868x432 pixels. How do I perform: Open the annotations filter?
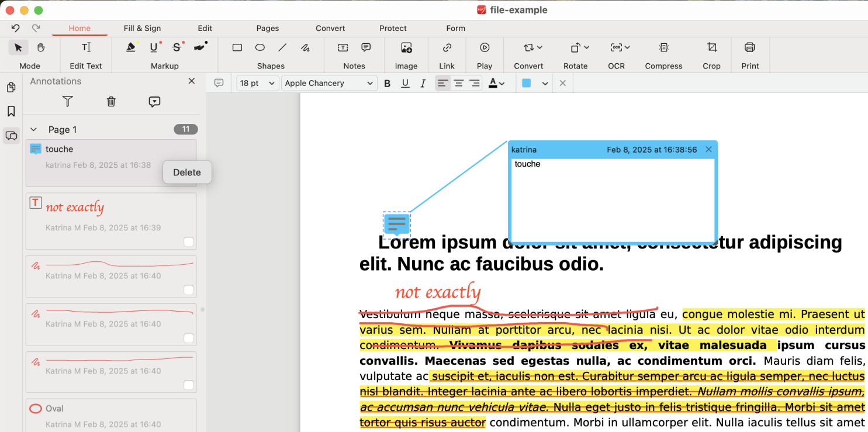click(x=68, y=102)
